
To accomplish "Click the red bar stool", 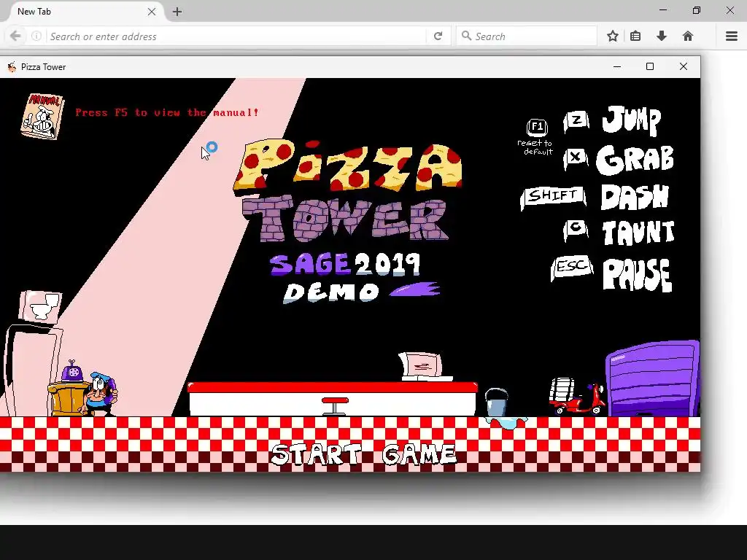I will (335, 405).
